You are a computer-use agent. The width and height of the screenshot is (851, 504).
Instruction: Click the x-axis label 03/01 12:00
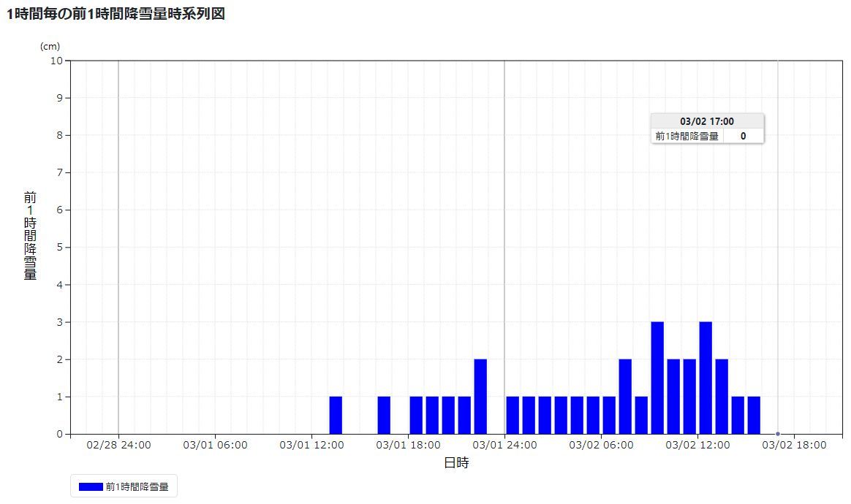[312, 446]
